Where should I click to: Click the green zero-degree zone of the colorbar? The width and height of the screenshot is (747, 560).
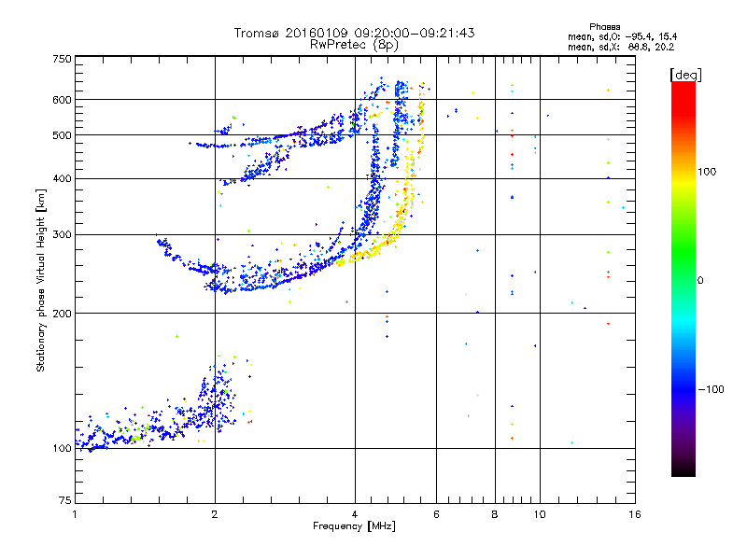coord(684,280)
